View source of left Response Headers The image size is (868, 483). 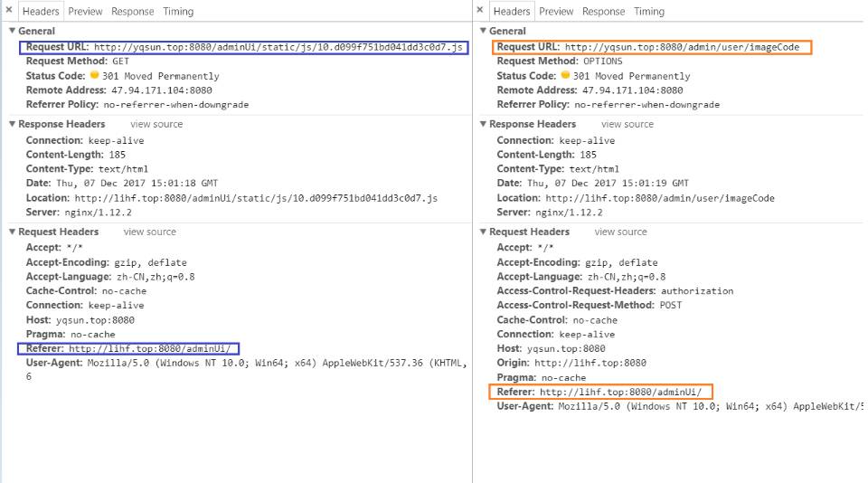[x=156, y=125]
